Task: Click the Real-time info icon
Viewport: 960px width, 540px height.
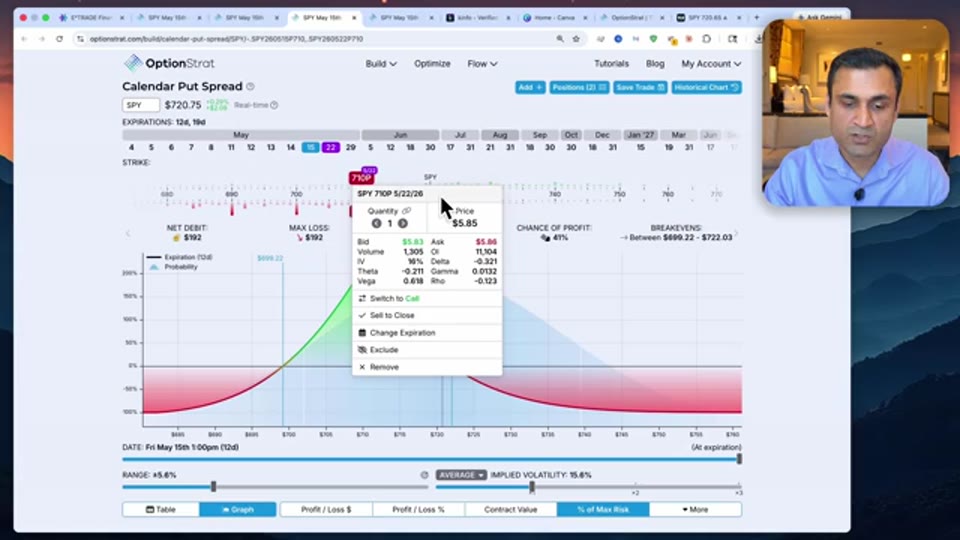Action: (x=274, y=105)
